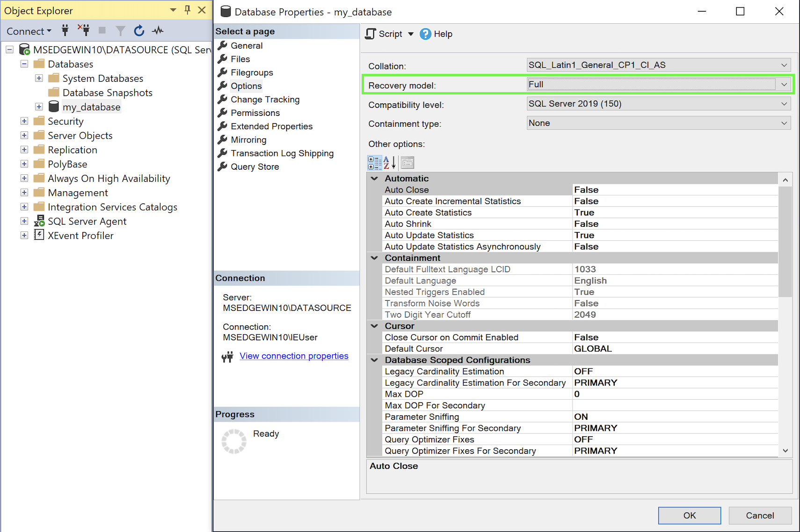Open View connection properties link
Screen dimensions: 800x532
(294, 356)
